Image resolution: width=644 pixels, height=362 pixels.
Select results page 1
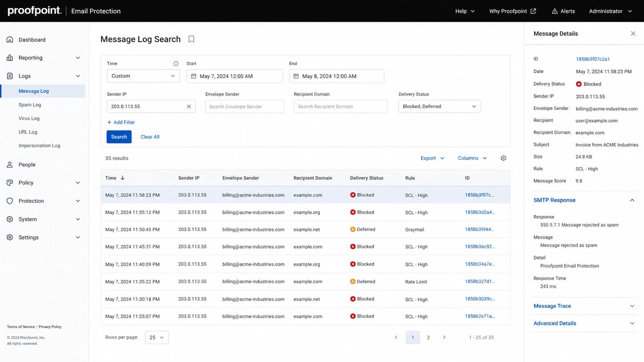click(413, 337)
